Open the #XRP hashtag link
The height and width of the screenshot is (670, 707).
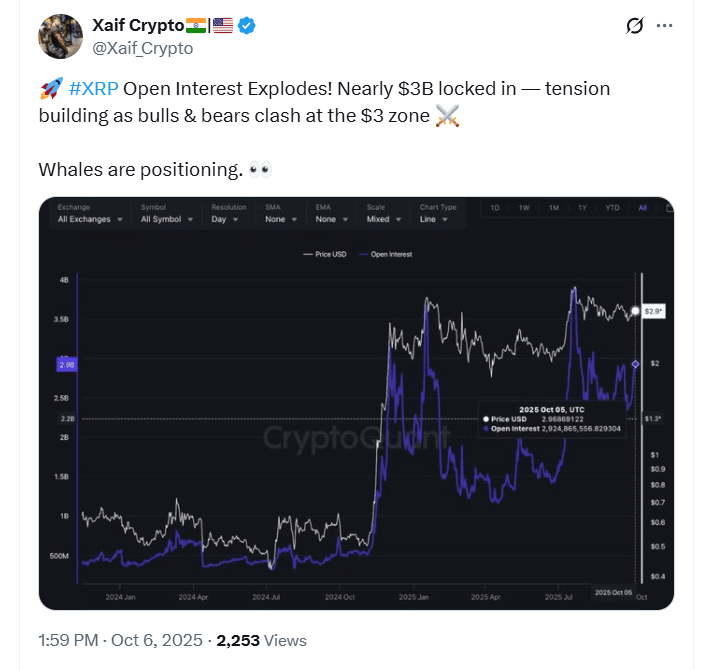click(94, 89)
